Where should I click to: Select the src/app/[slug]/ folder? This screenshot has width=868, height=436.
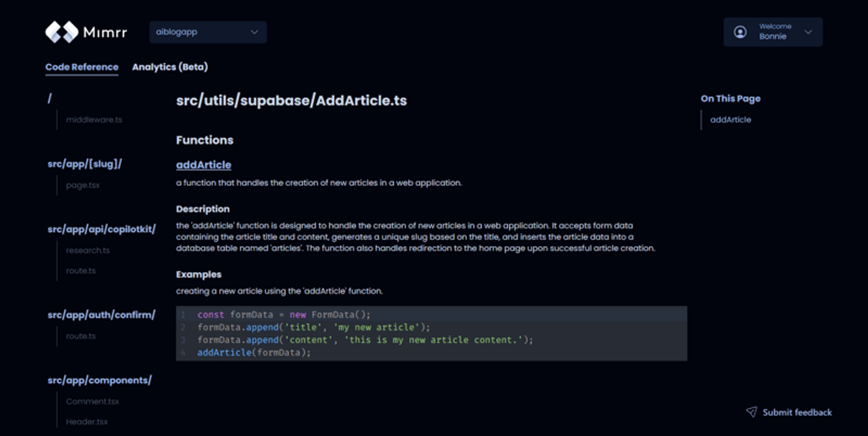(x=85, y=164)
